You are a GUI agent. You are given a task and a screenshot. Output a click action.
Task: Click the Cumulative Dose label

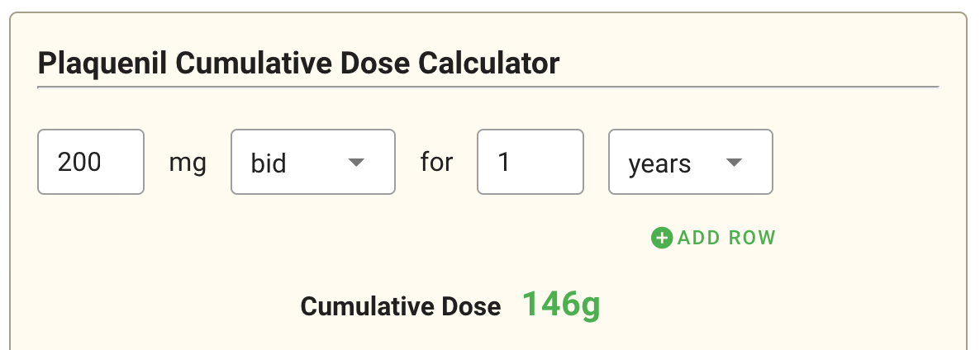(401, 307)
